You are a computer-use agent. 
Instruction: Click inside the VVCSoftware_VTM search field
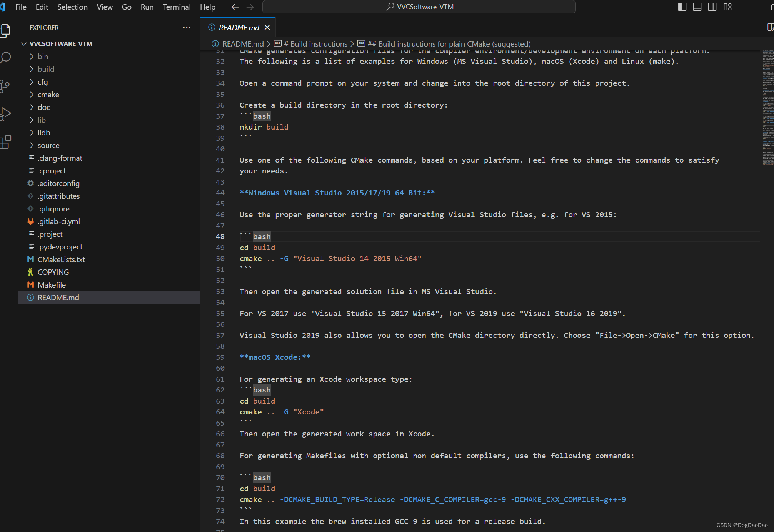tap(419, 7)
